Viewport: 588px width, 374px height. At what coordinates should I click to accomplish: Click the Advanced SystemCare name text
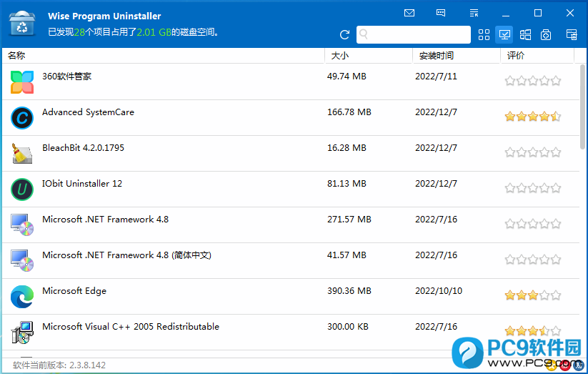(x=88, y=112)
